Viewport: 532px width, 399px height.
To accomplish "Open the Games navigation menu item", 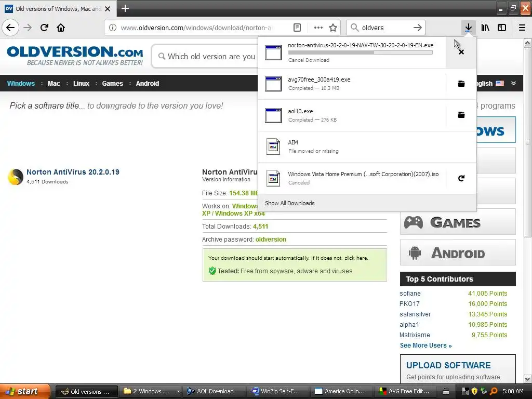I will click(112, 84).
